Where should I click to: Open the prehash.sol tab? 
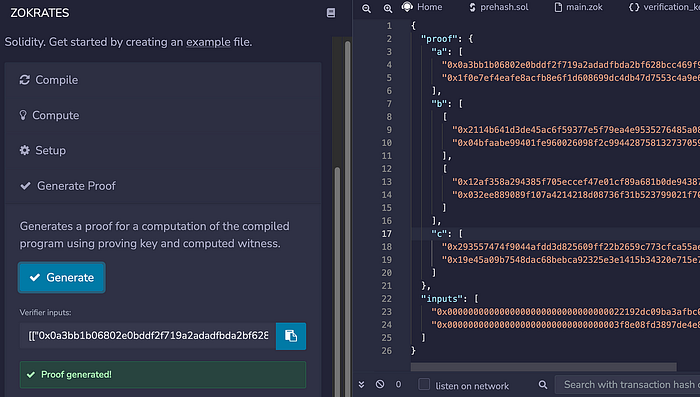pos(499,7)
